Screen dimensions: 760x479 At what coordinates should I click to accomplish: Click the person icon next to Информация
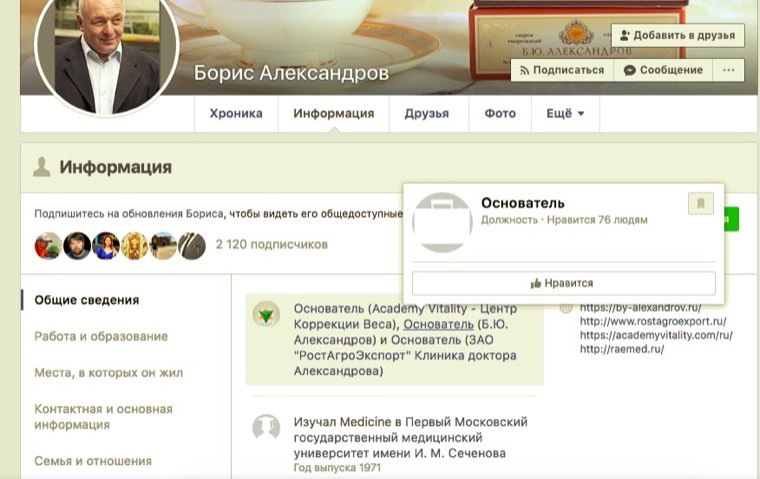tap(42, 167)
